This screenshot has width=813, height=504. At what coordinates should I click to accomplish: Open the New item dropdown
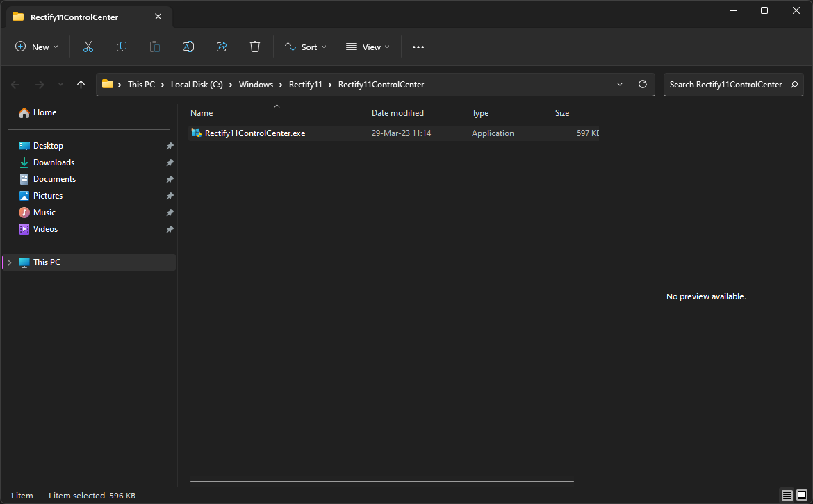(36, 47)
